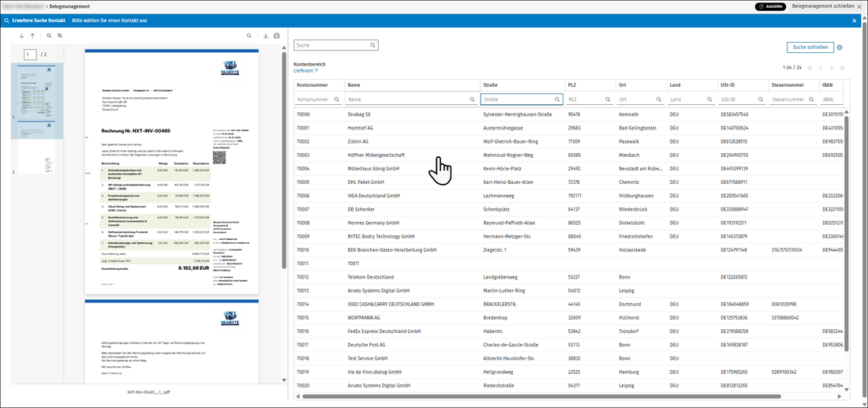The height and width of the screenshot is (408, 868).
Task: Go to previous results page
Action: tap(821, 68)
